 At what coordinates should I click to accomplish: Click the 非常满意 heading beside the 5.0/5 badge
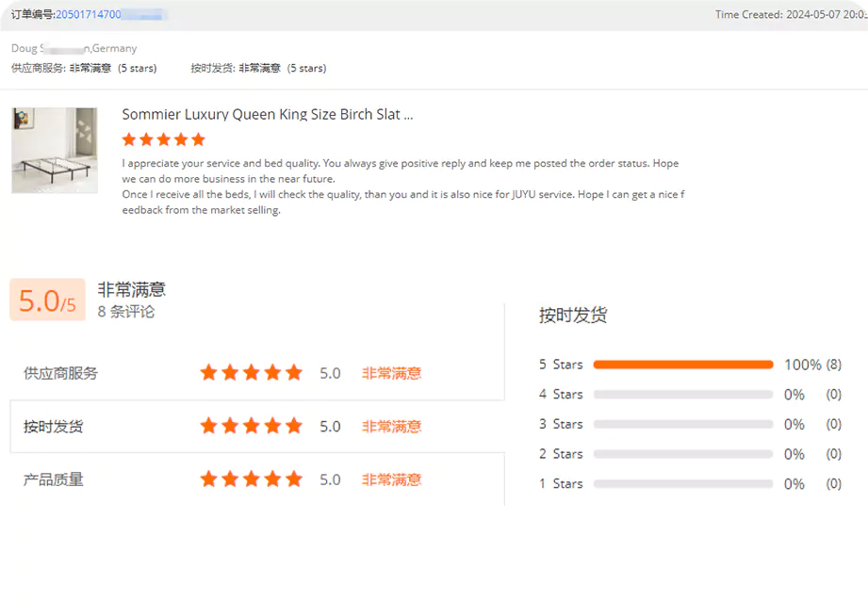(x=132, y=289)
